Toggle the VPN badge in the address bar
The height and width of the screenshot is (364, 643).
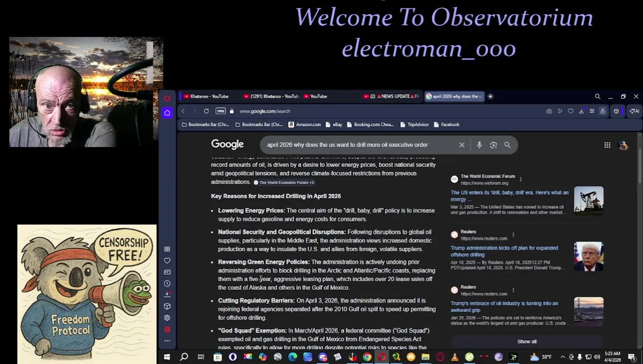220,111
